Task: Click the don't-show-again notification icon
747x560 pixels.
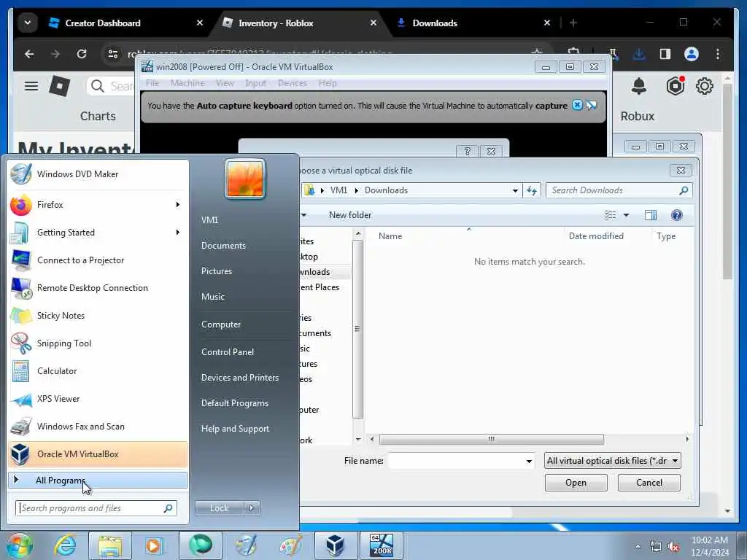Action: pyautogui.click(x=591, y=105)
